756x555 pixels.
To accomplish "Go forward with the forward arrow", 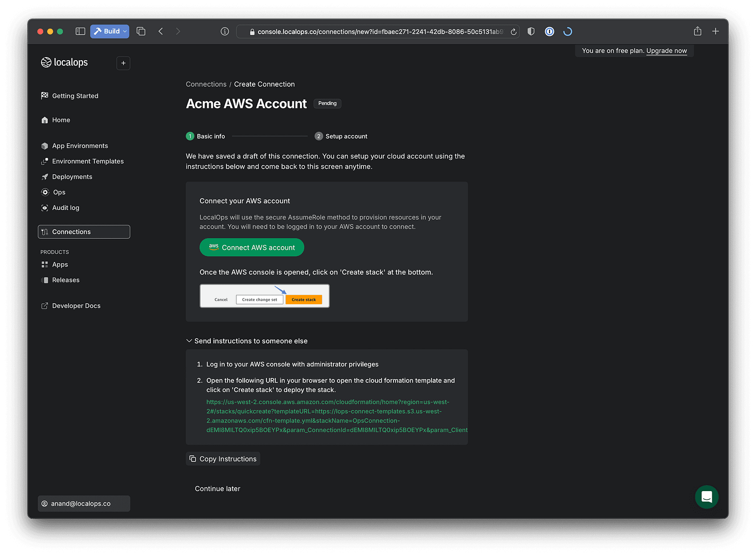I will click(x=178, y=31).
